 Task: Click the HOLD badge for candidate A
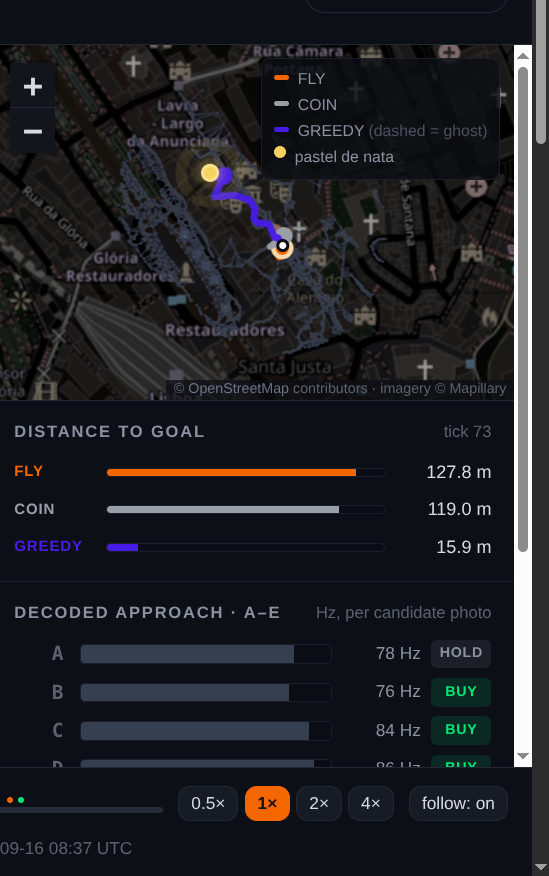point(461,653)
